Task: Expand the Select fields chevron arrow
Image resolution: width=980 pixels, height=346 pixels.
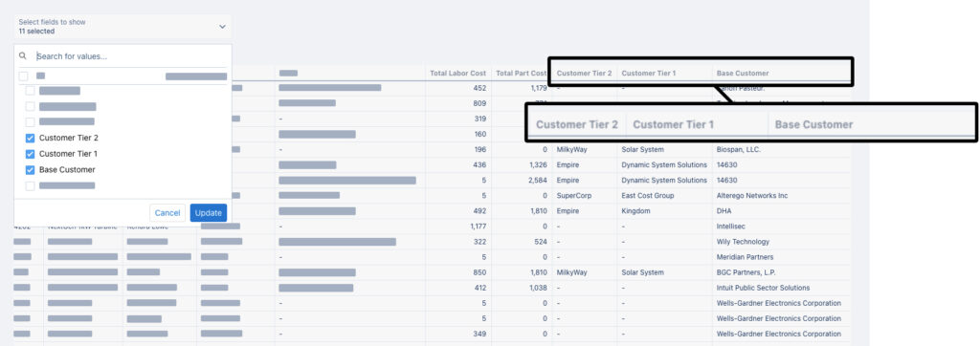Action: click(x=222, y=27)
